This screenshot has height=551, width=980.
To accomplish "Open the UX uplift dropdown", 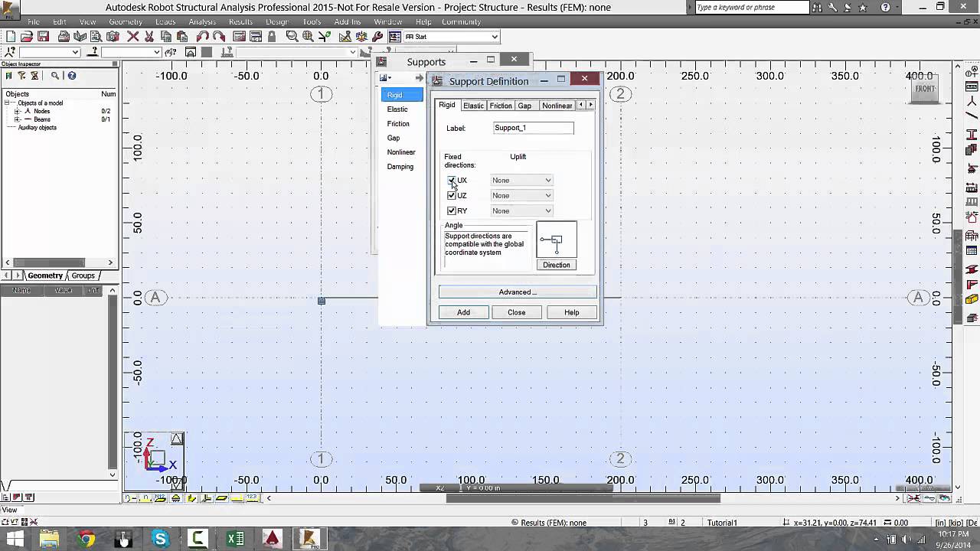I will pos(521,181).
